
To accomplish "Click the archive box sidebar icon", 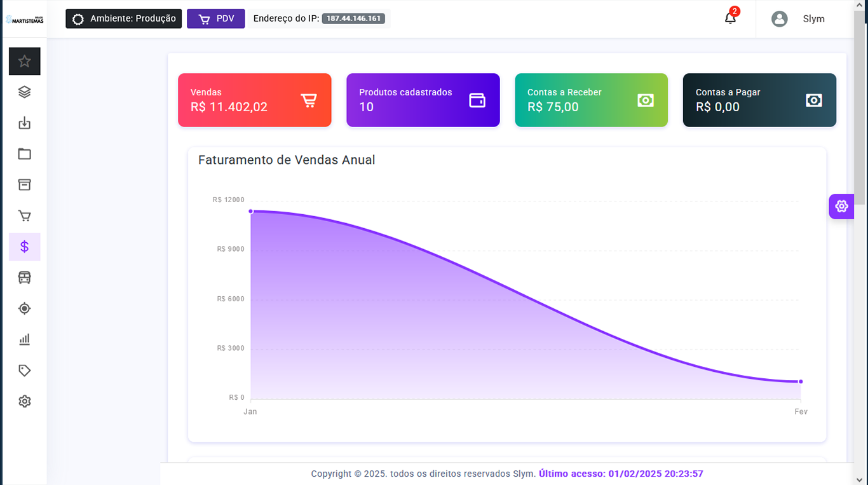I will tap(25, 185).
